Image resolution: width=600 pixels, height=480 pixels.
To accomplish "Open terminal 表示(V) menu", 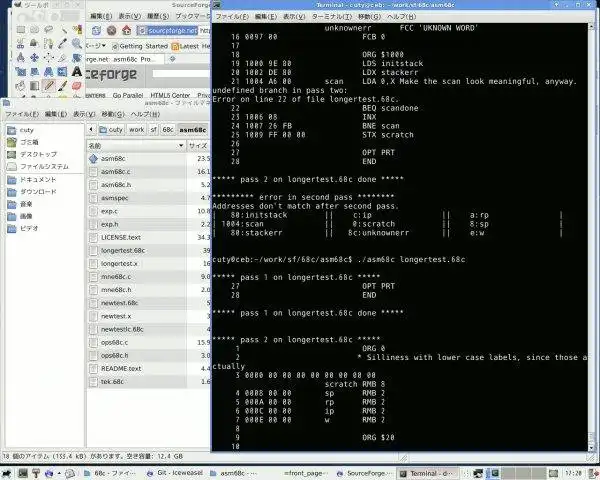I will (x=294, y=17).
